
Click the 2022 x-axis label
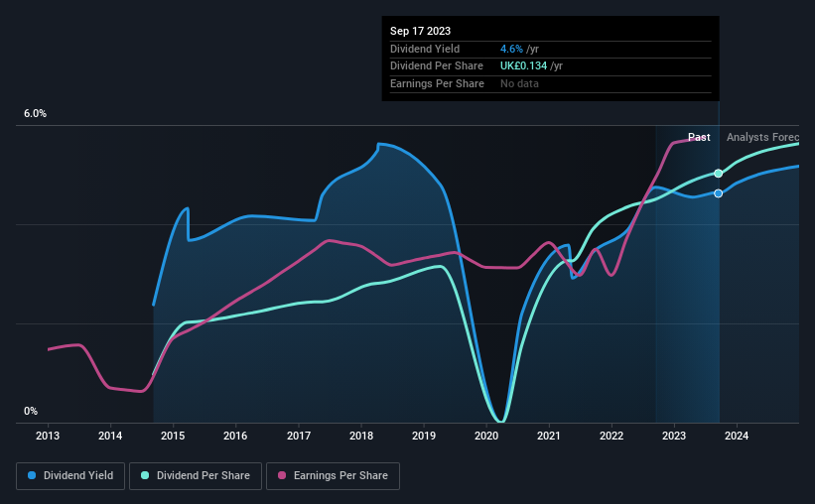[x=611, y=436]
